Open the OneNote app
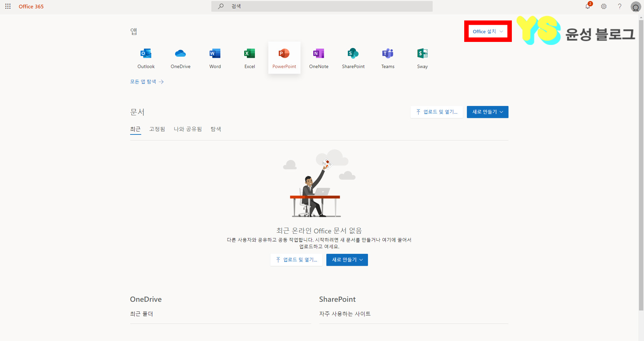This screenshot has height=341, width=644. coord(319,58)
